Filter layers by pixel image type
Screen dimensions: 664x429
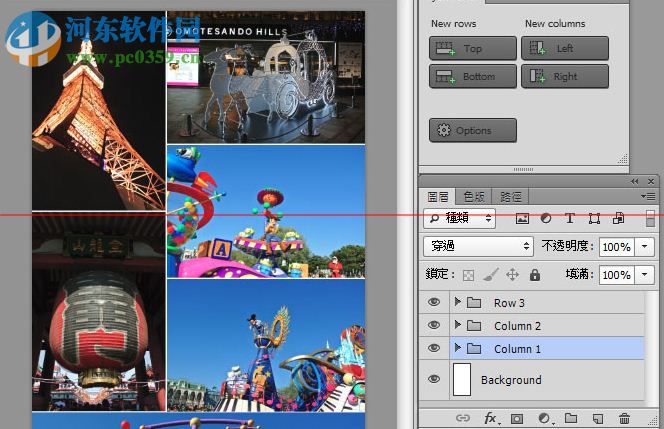(x=522, y=219)
